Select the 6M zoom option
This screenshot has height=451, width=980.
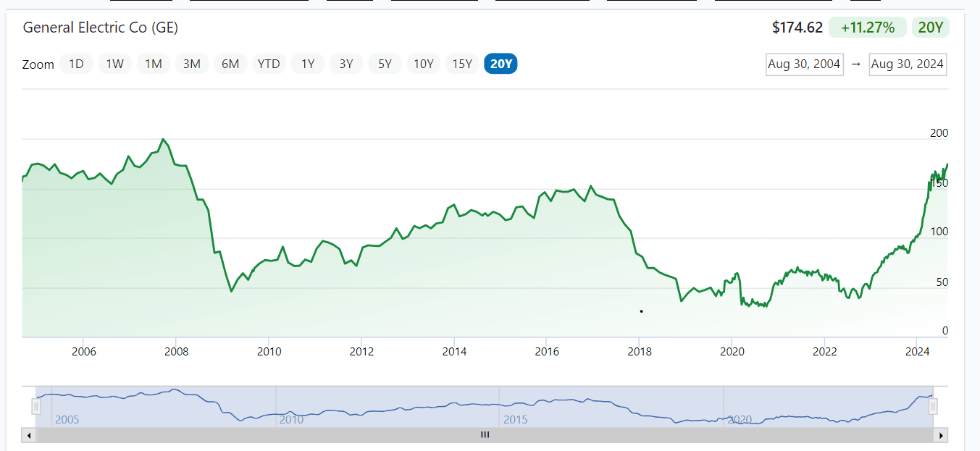click(x=230, y=64)
